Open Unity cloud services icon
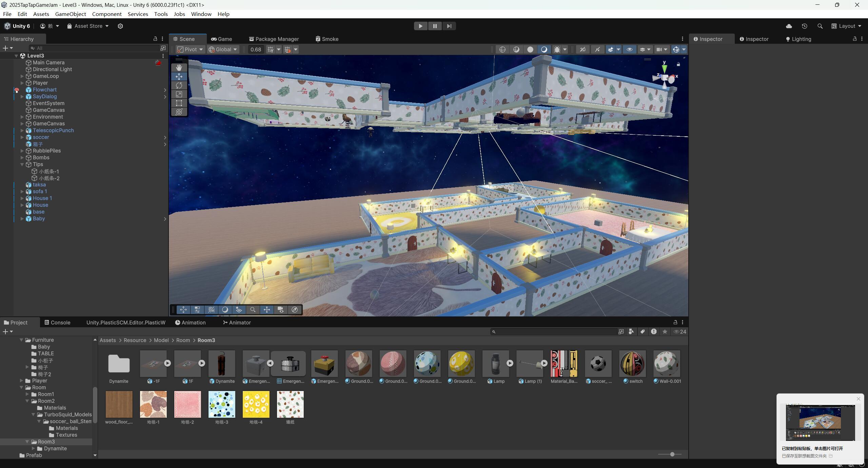The height and width of the screenshot is (468, 868). (x=789, y=26)
